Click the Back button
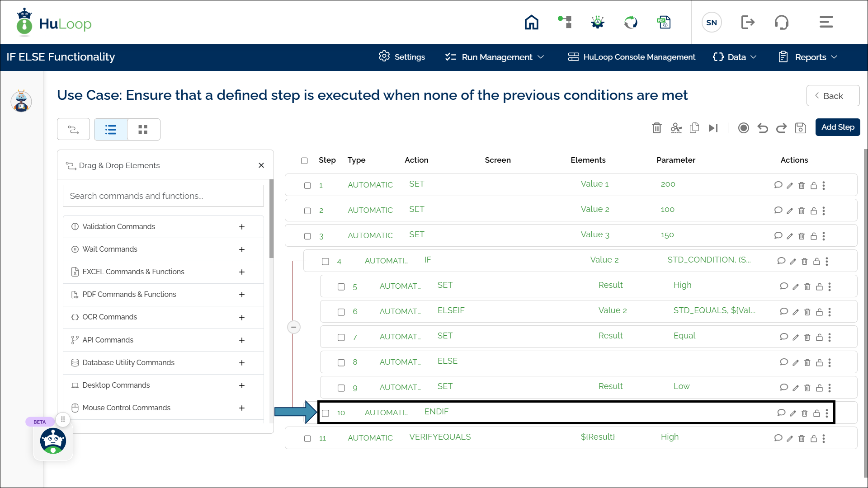This screenshot has width=868, height=488. click(832, 96)
